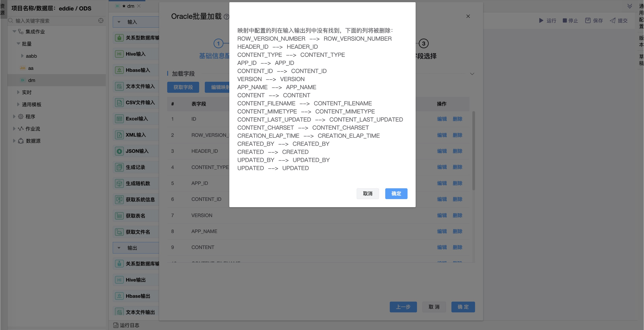Screen dimensions: 644x330
Task: Click the field table vertical scrollbar
Action: [474, 151]
